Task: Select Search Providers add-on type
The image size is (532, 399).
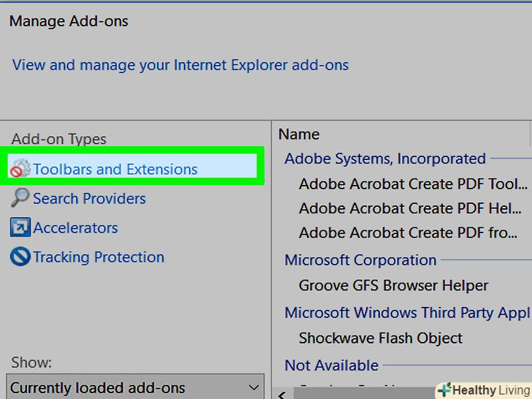Action: point(89,199)
